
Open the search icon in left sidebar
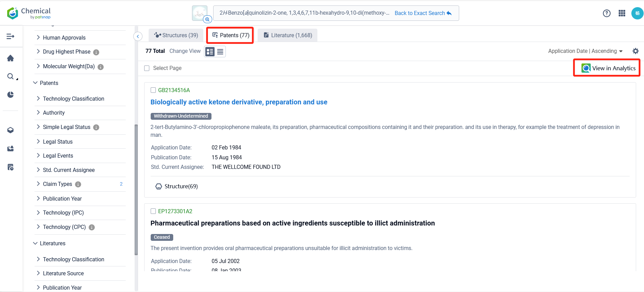coord(11,76)
